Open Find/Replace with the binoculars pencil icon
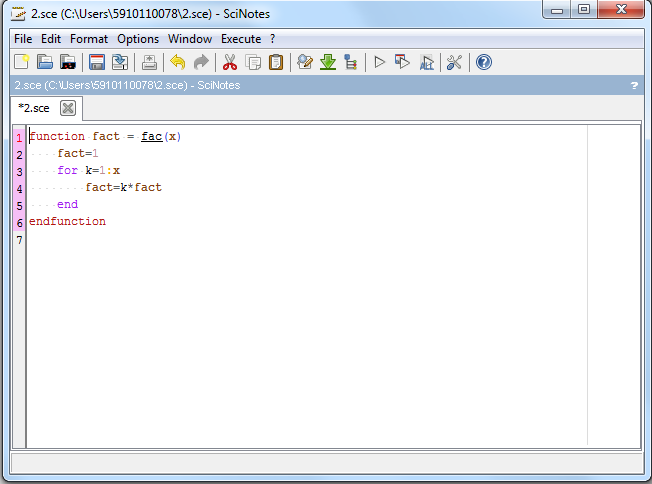 click(305, 62)
